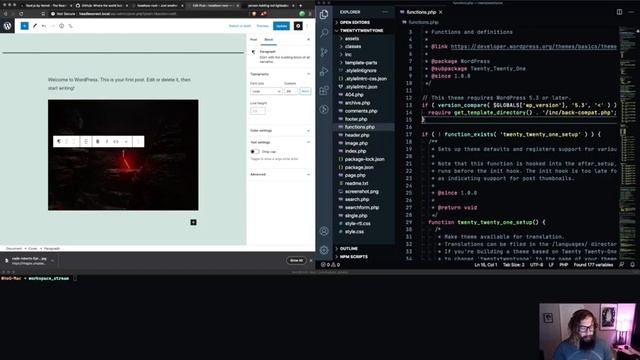
Task: Open the block inserter plus button
Action: click(x=24, y=26)
